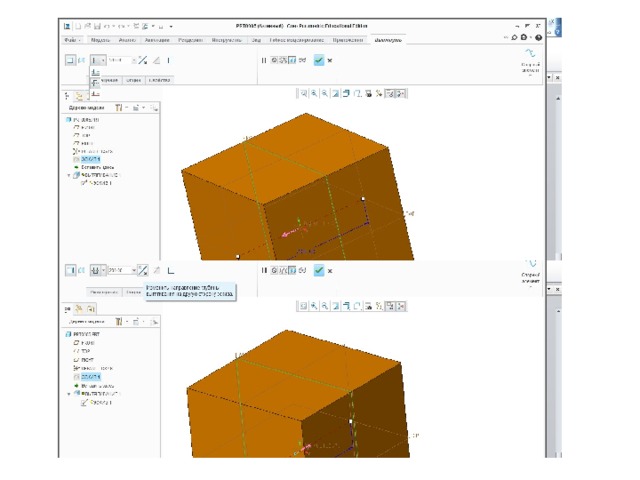Click the top face of the orange block
Screen dimensions: 640x480
[x=290, y=150]
